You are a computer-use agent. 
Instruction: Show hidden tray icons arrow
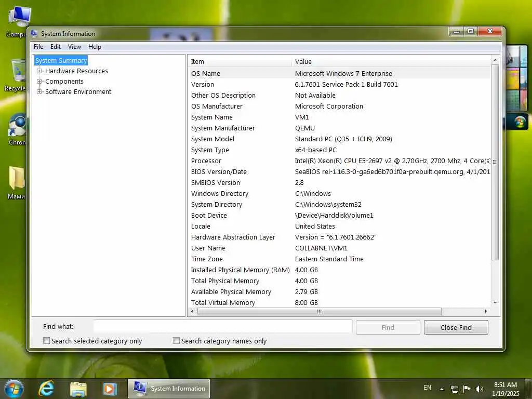pyautogui.click(x=442, y=389)
